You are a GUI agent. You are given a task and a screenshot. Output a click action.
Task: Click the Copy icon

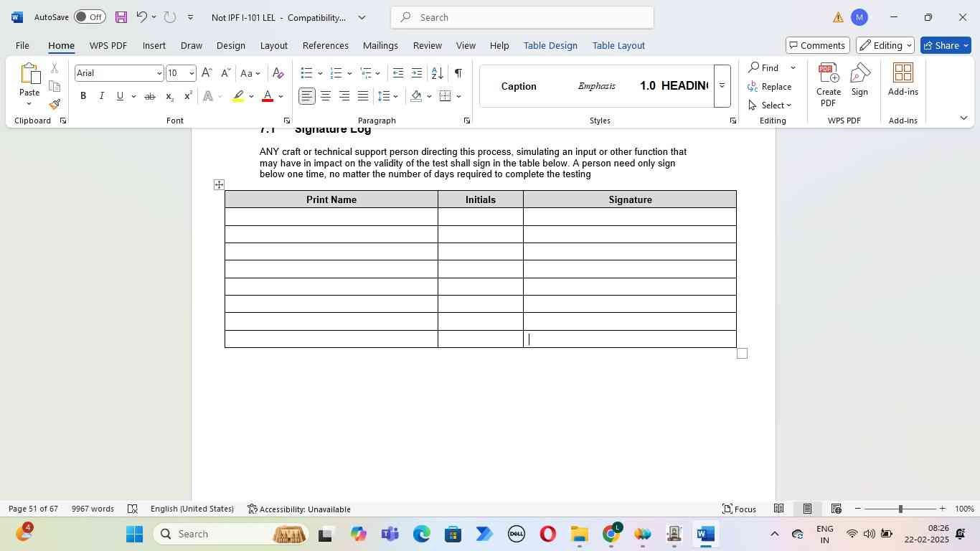[x=55, y=87]
